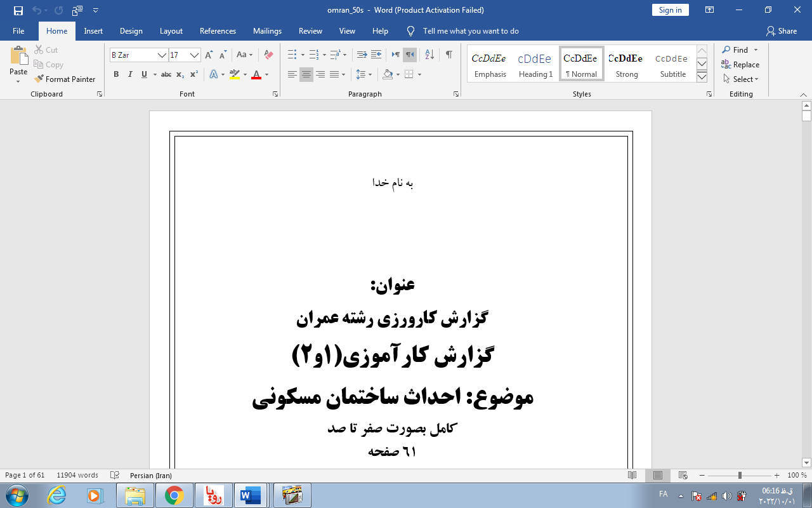The height and width of the screenshot is (508, 812).
Task: Click the Format Painter brush icon
Action: [x=39, y=79]
